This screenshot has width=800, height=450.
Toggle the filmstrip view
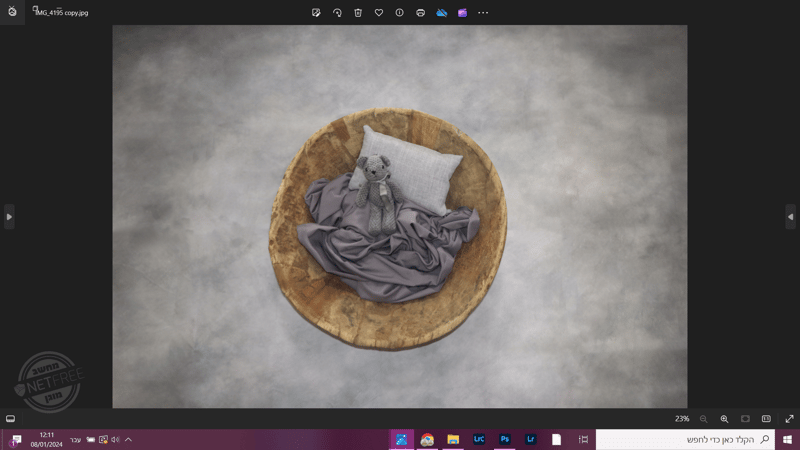click(x=10, y=418)
